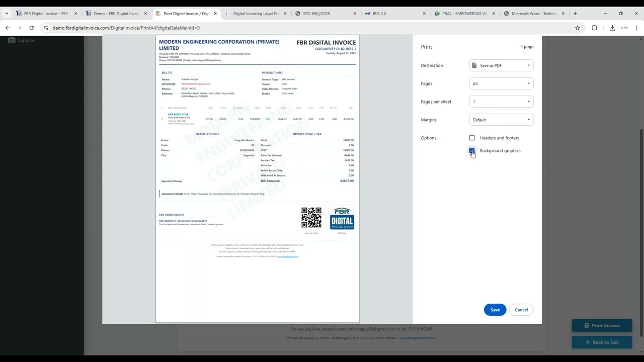
Task: Close the Print Digital Invoice tab
Action: coord(215,14)
